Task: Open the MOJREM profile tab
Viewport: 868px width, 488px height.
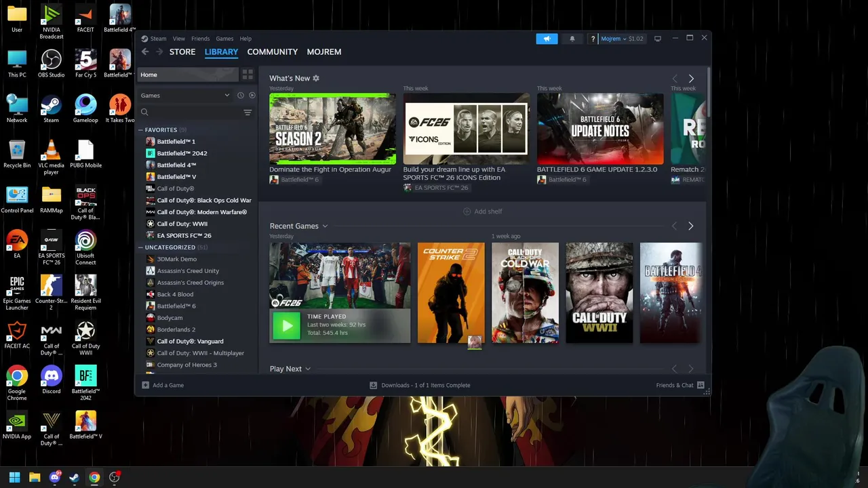Action: click(324, 52)
